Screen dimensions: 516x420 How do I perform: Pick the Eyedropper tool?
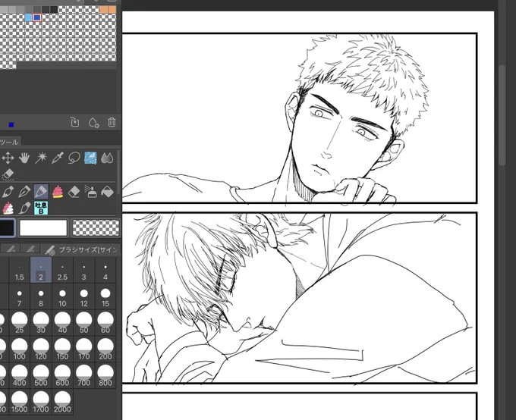(57, 158)
